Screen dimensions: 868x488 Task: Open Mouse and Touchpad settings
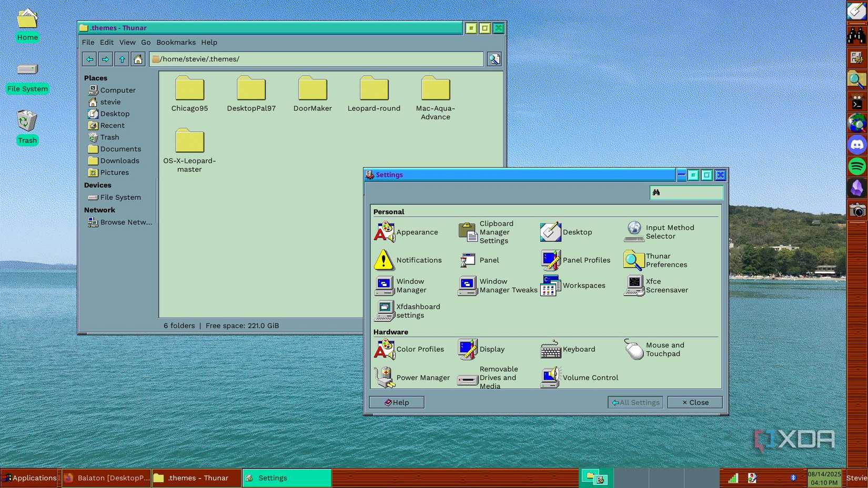coord(658,349)
